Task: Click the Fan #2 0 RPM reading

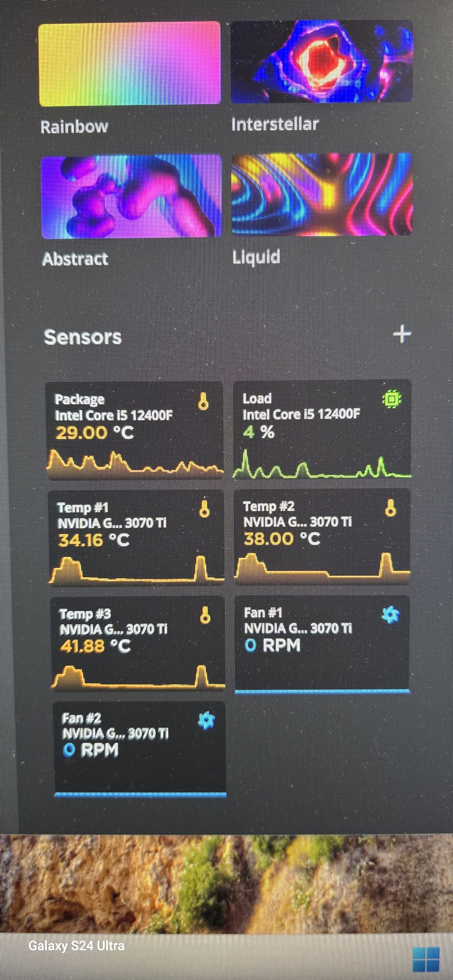Action: 91,750
